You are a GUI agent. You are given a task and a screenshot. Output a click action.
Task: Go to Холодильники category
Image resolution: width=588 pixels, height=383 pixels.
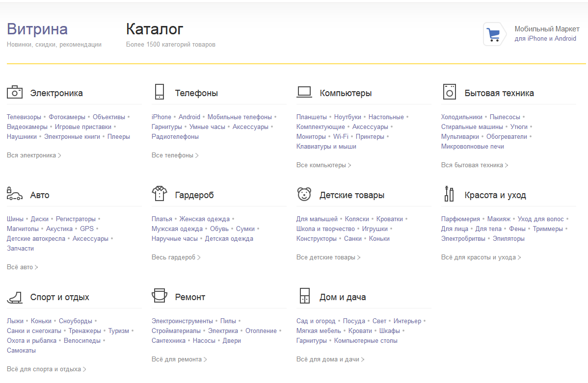[x=462, y=117]
